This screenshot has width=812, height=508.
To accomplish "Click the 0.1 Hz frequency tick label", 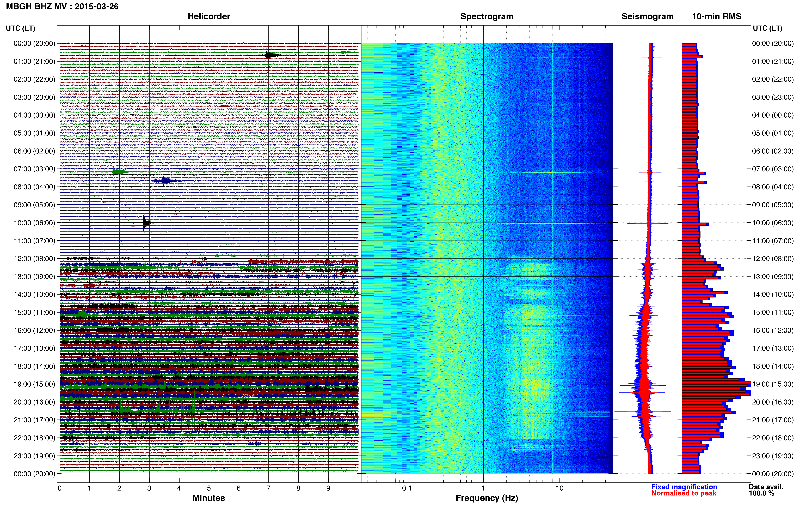I will click(407, 488).
